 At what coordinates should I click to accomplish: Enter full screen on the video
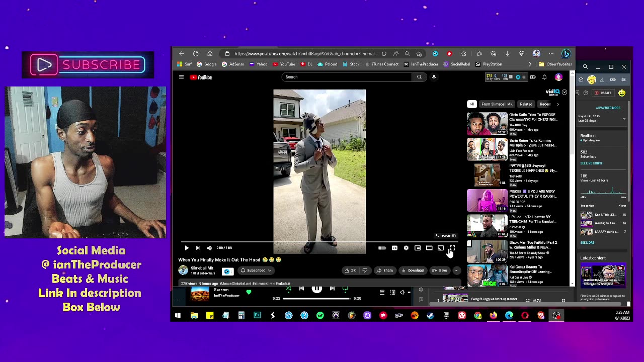pyautogui.click(x=452, y=248)
